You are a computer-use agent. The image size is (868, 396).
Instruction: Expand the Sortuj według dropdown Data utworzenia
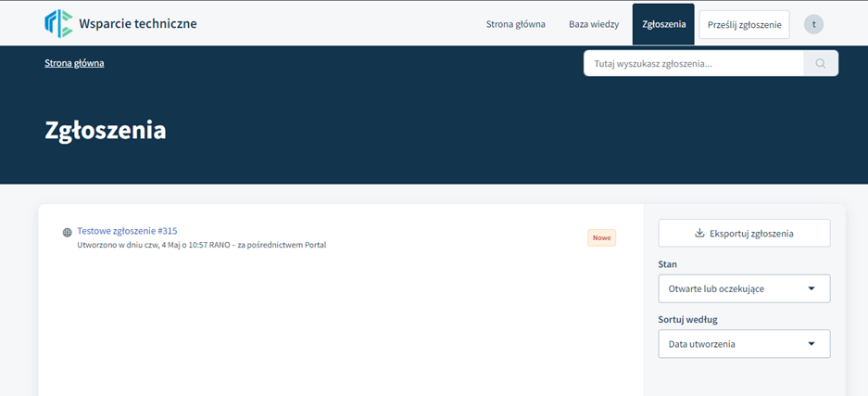pos(744,344)
